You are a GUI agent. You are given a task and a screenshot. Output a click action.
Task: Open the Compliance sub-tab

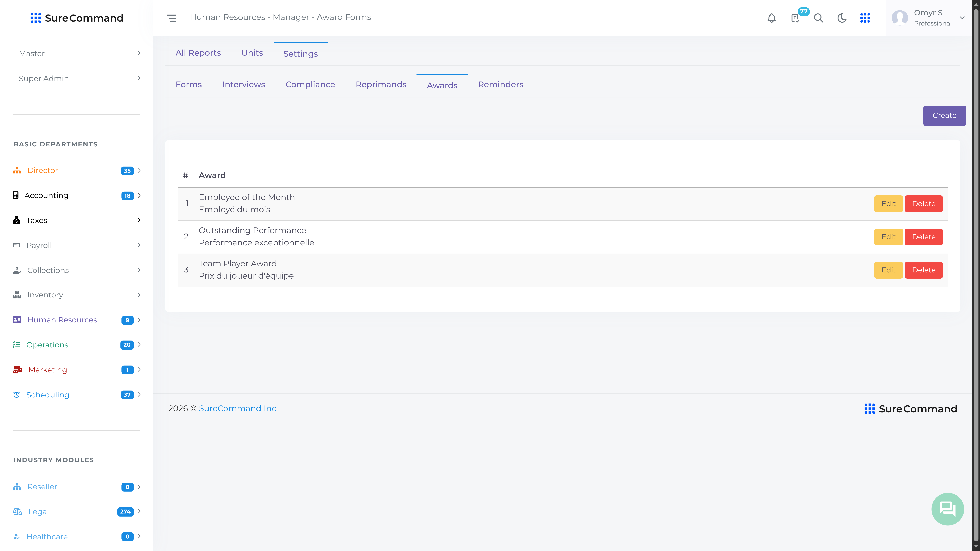click(x=310, y=84)
